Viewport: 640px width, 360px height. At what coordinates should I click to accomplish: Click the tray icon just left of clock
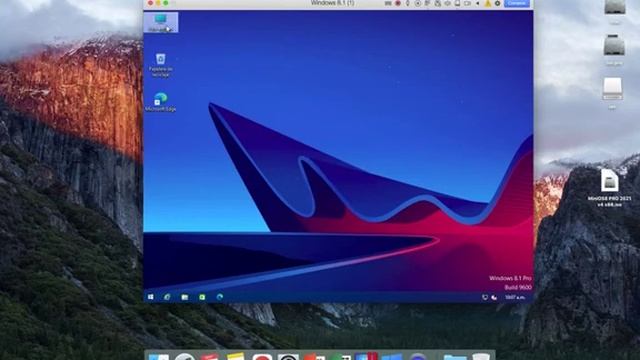pos(494,298)
